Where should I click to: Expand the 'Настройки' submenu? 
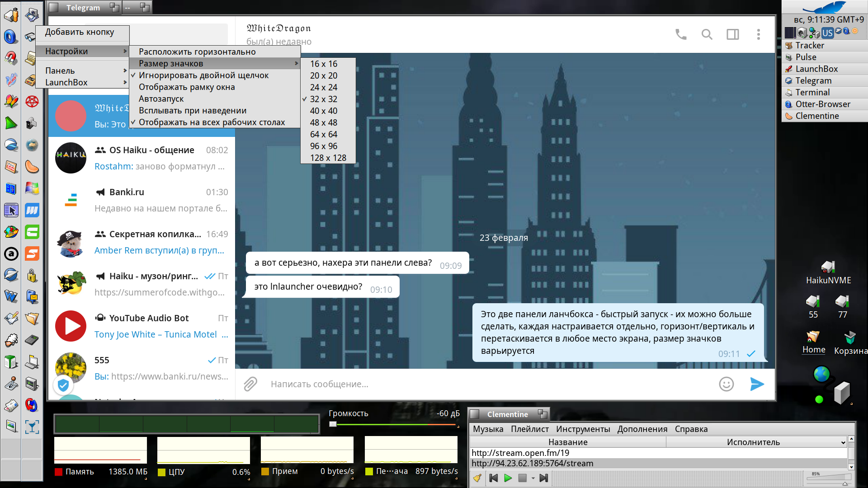[x=82, y=52]
